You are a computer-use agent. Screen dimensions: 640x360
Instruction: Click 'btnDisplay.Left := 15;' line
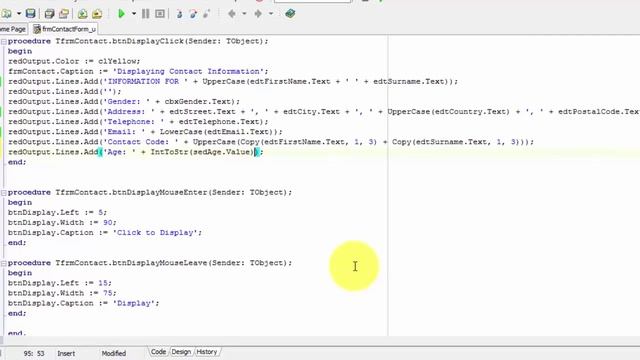60,283
